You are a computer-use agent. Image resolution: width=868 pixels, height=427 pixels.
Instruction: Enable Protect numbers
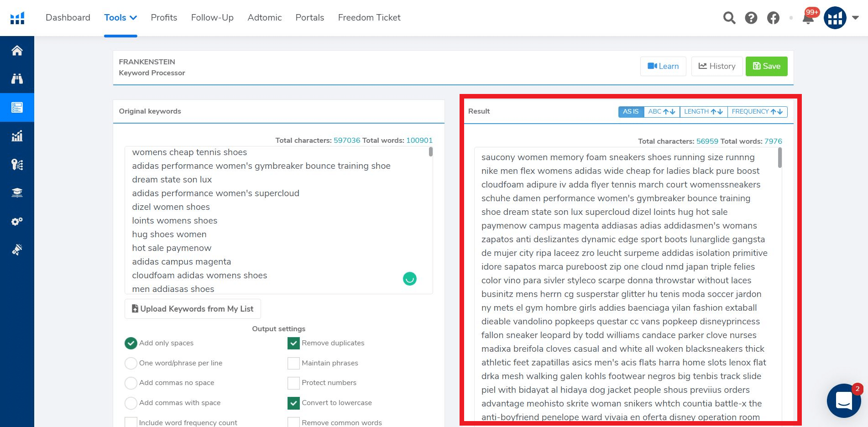[293, 383]
